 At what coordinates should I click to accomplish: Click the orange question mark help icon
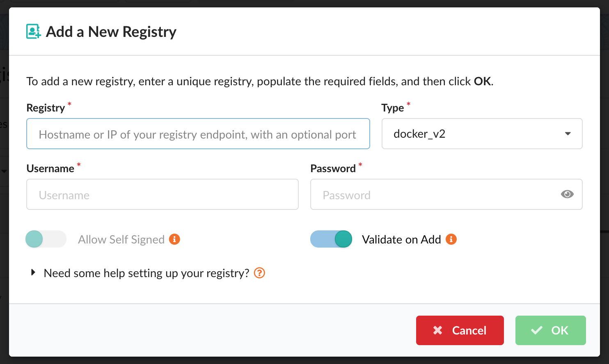tap(259, 273)
